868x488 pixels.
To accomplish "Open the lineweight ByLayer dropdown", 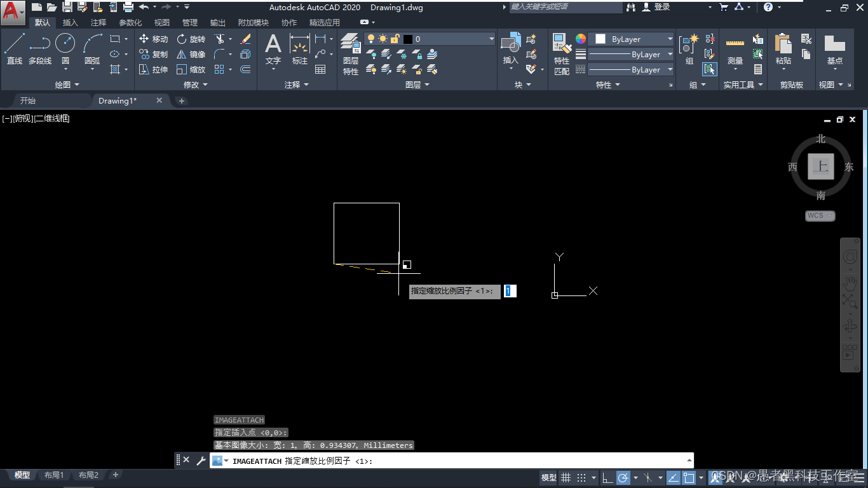I will pyautogui.click(x=630, y=55).
